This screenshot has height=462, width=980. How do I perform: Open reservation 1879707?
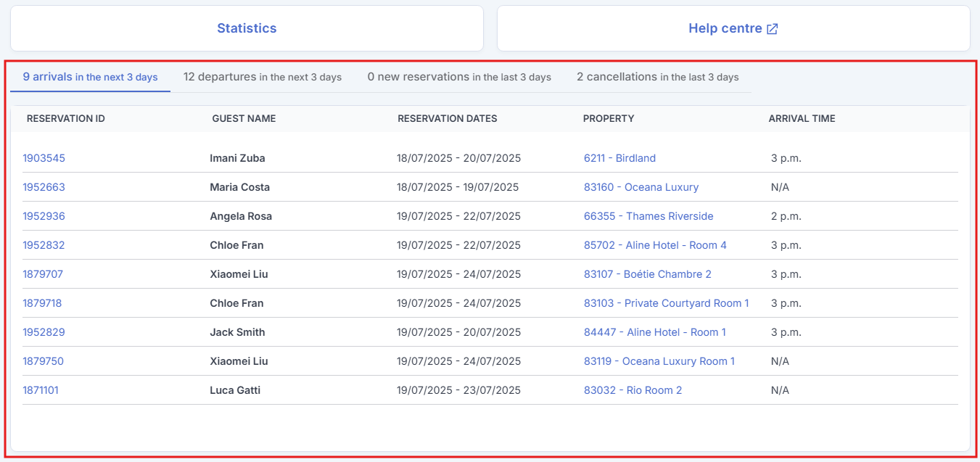(43, 274)
